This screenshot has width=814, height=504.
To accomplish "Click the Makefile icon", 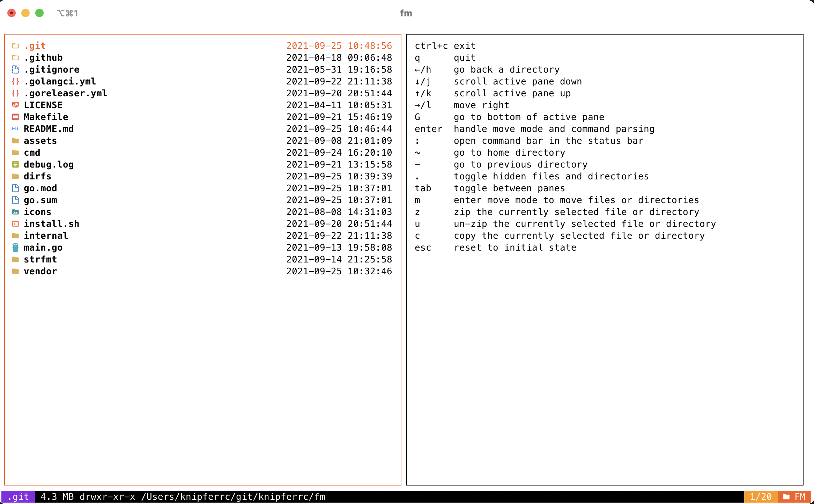I will [15, 117].
